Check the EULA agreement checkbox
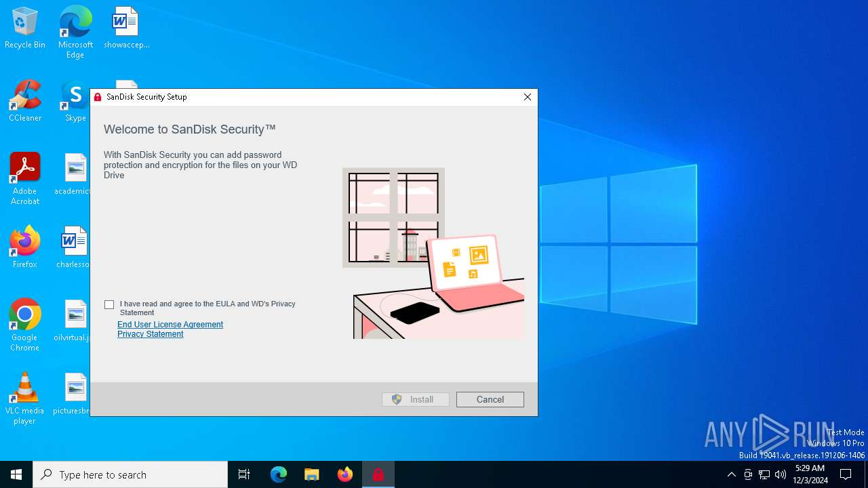 click(109, 305)
